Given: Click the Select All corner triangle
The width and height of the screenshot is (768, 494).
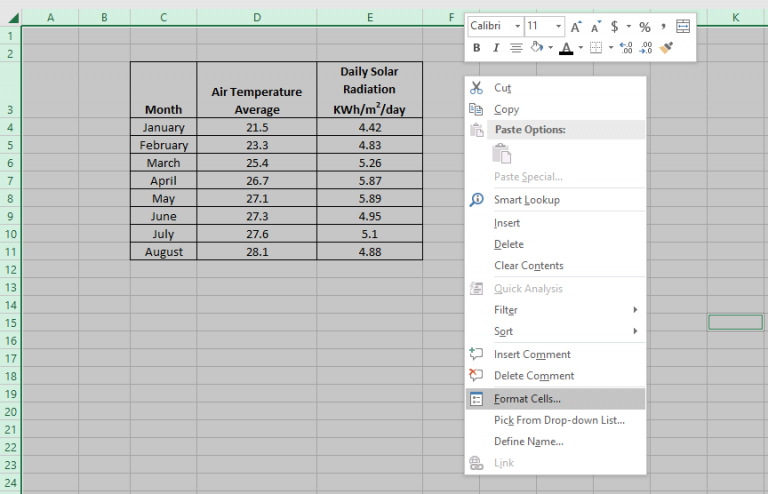Looking at the screenshot, I should pyautogui.click(x=13, y=18).
